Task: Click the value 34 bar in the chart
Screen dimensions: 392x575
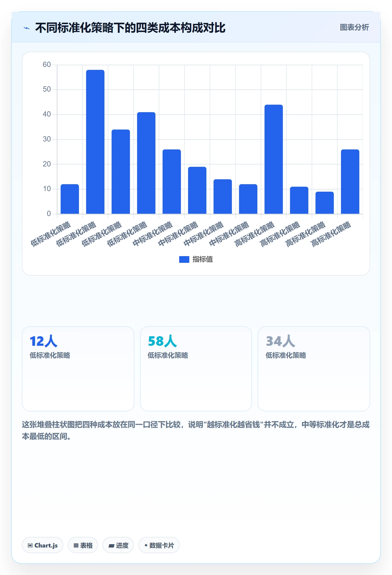Action: coord(121,171)
